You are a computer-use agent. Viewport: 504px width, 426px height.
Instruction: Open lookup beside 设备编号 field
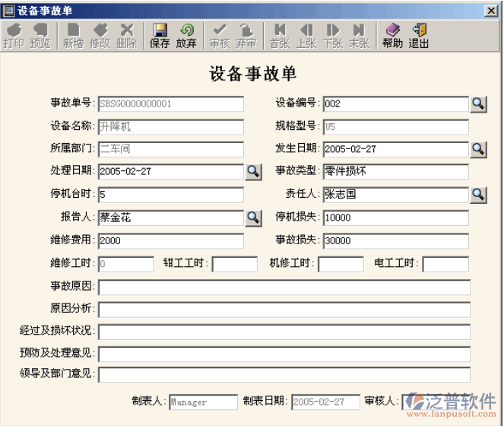(x=478, y=104)
